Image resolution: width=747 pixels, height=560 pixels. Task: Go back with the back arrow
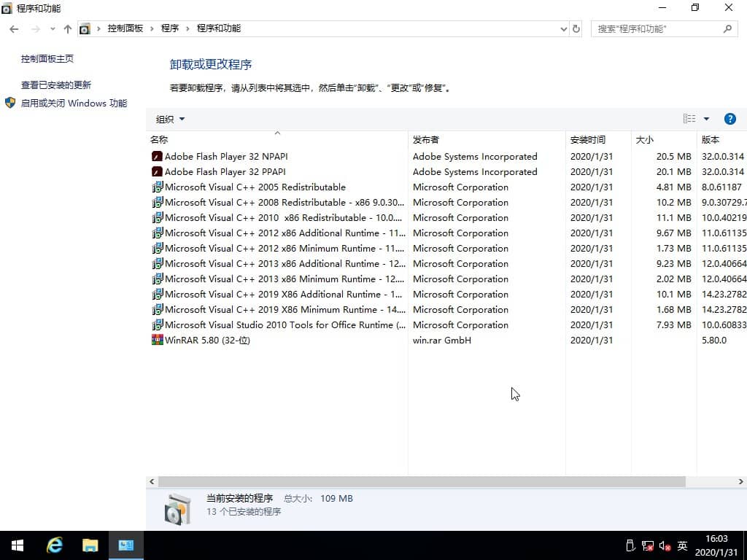(x=14, y=29)
